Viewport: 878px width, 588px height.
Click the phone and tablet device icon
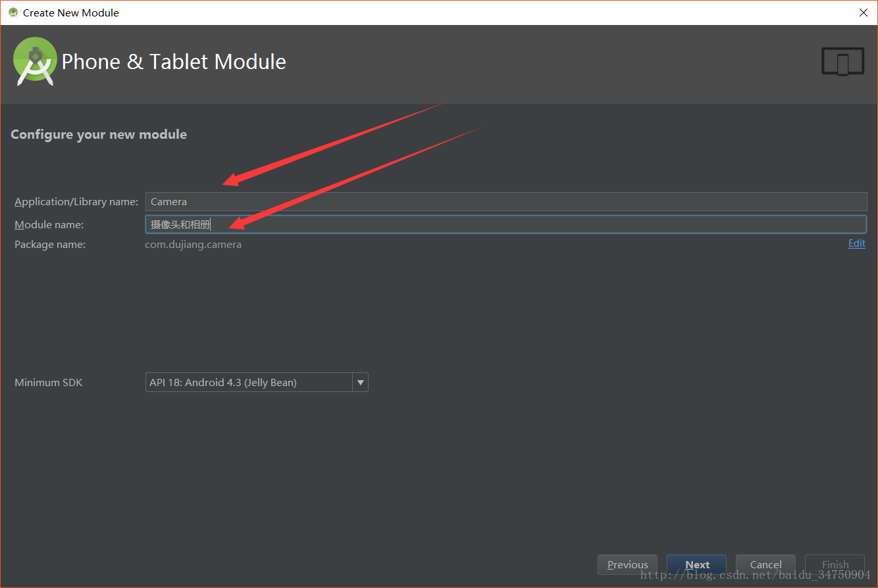(842, 62)
